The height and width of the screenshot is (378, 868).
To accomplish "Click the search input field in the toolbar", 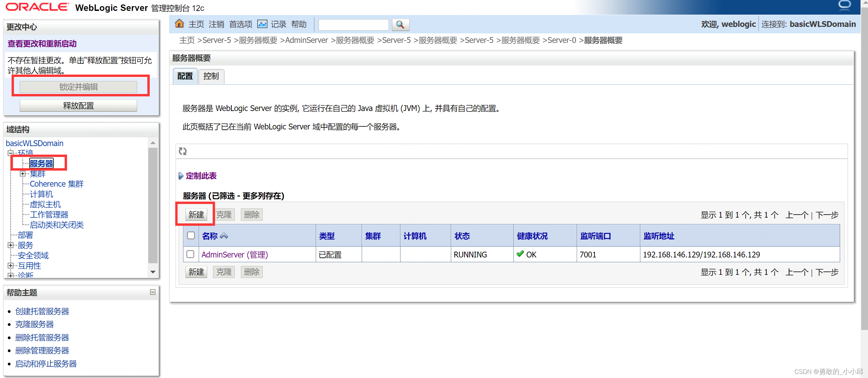I will pyautogui.click(x=353, y=25).
